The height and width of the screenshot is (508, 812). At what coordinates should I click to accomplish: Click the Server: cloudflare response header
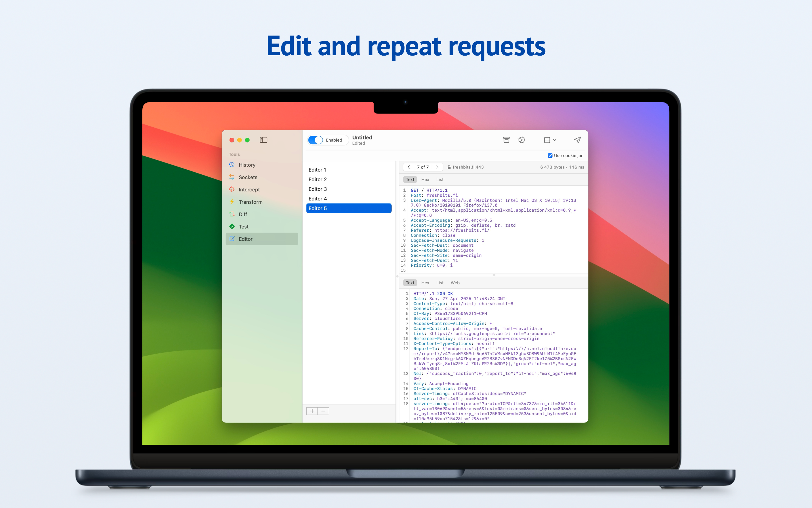point(437,319)
